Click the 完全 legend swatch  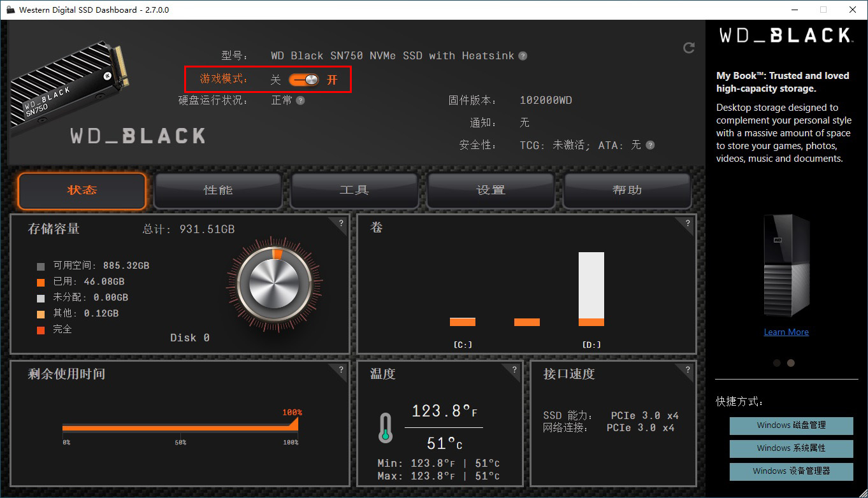click(x=41, y=330)
